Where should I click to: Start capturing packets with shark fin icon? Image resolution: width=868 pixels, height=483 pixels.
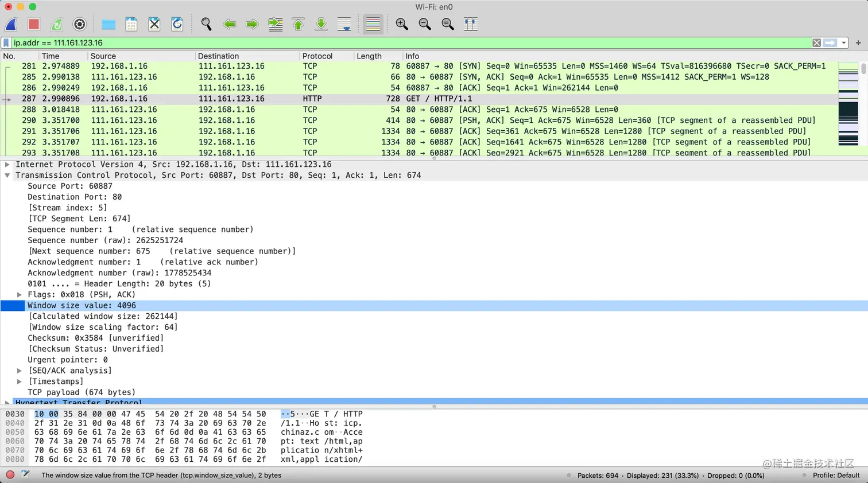point(11,24)
